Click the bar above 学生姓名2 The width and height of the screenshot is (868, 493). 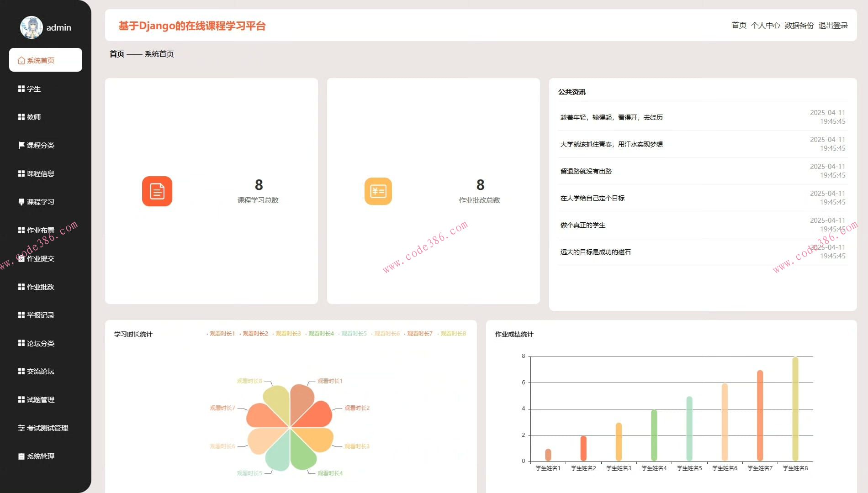click(583, 448)
